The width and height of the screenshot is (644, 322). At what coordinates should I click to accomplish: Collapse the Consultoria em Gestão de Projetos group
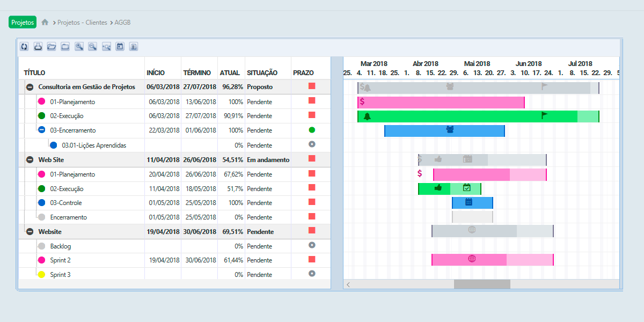30,87
